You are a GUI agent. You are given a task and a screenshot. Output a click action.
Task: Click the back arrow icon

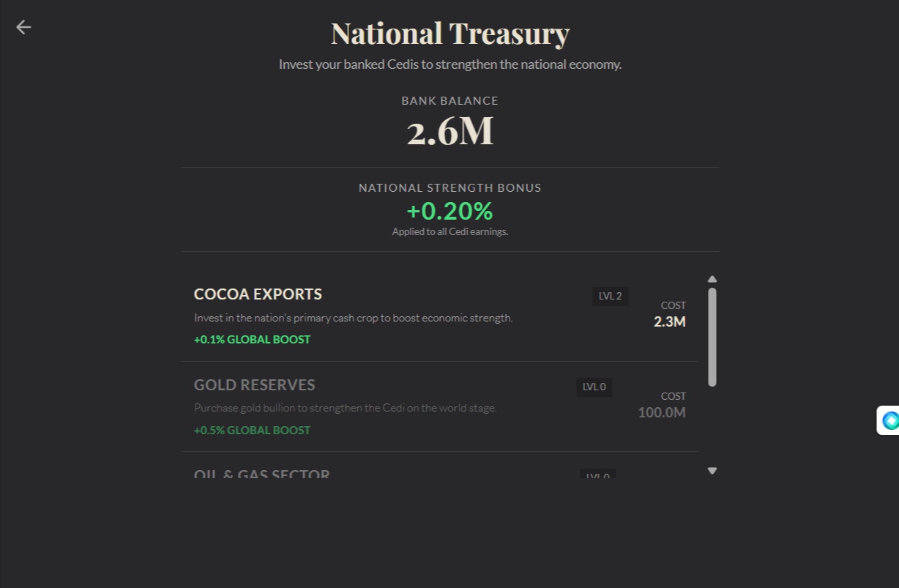click(x=23, y=27)
